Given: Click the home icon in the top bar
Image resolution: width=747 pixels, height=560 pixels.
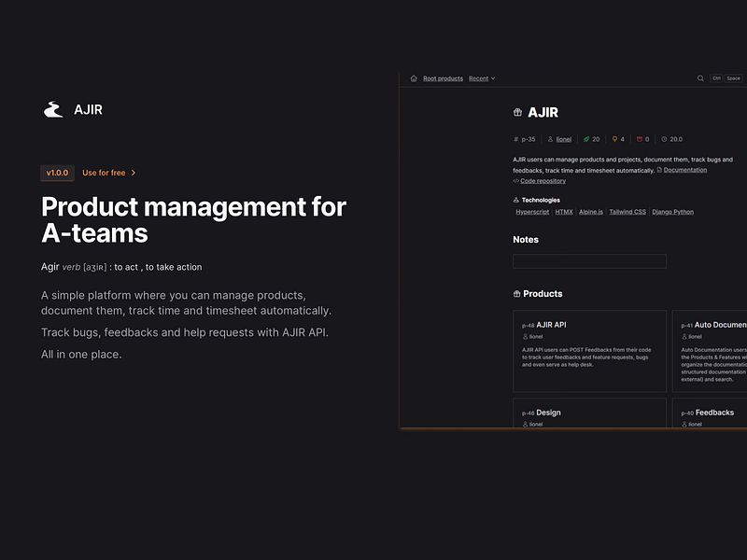Looking at the screenshot, I should pos(416,77).
